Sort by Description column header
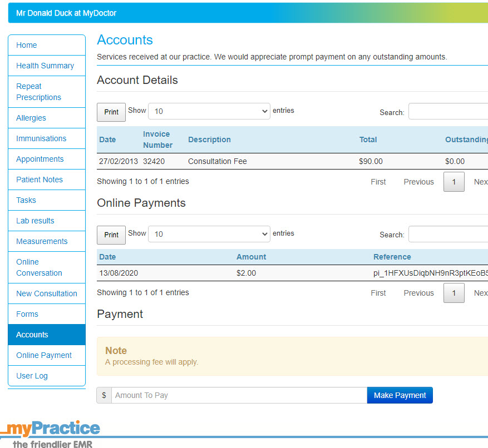This screenshot has width=488, height=448. point(209,140)
